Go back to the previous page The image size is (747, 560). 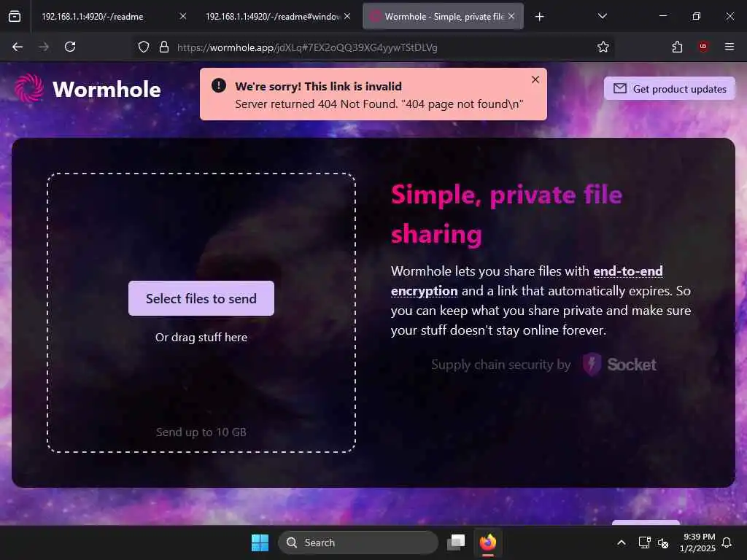pyautogui.click(x=18, y=47)
